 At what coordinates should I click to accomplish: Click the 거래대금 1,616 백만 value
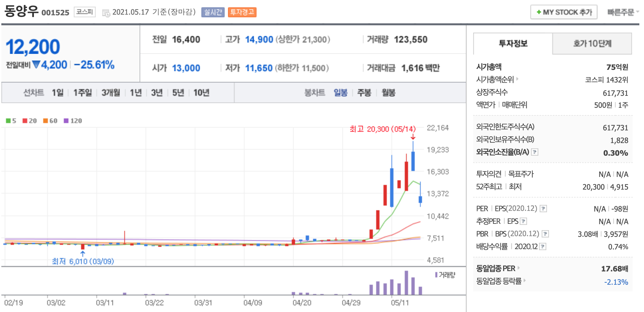(x=420, y=68)
